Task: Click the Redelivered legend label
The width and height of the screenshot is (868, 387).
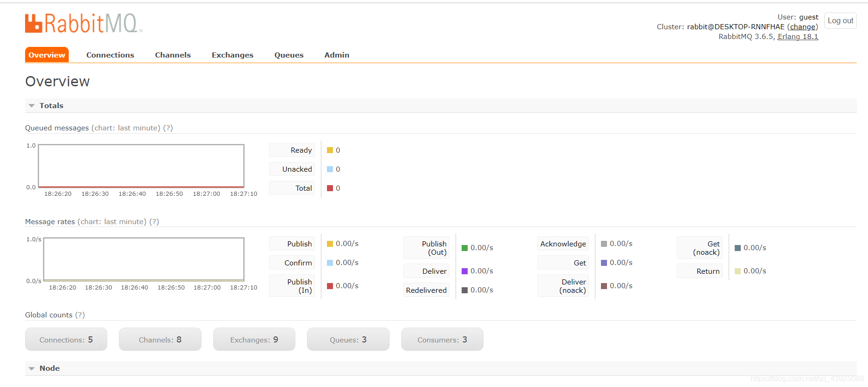Action: pos(426,290)
